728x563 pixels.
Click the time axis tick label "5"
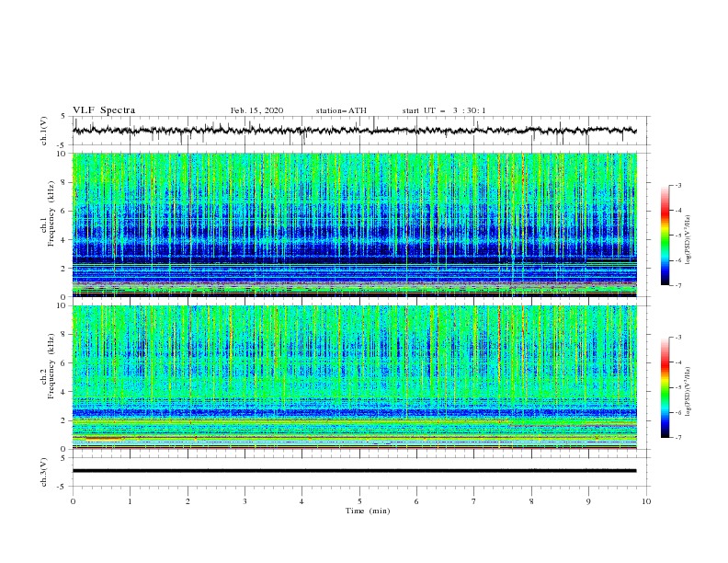click(x=359, y=501)
